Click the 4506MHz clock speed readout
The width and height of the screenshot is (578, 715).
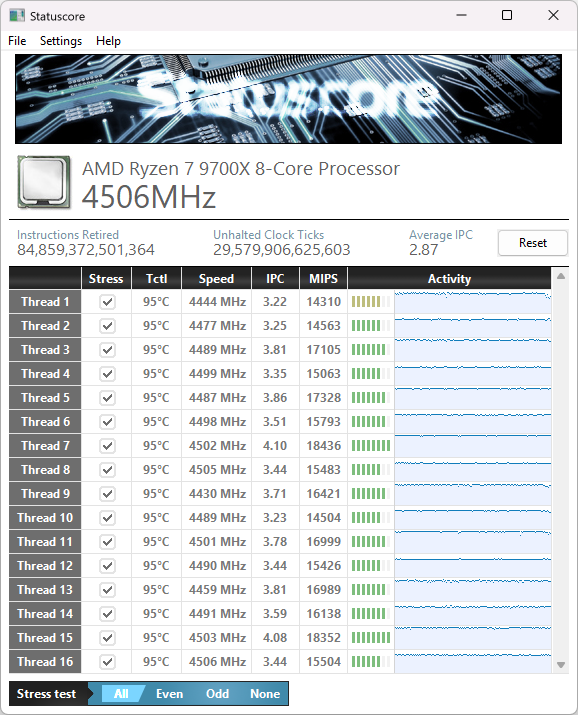pos(149,197)
